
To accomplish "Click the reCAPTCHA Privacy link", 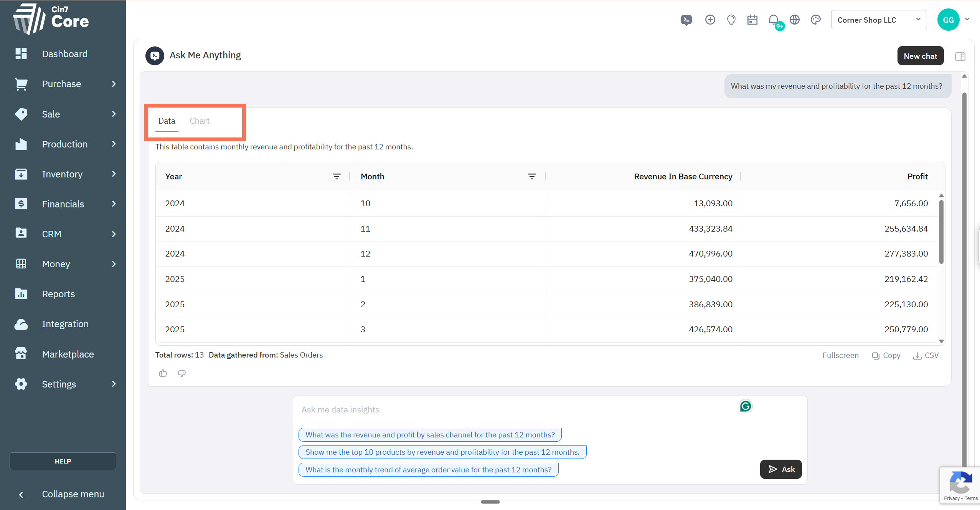I will tap(952, 498).
